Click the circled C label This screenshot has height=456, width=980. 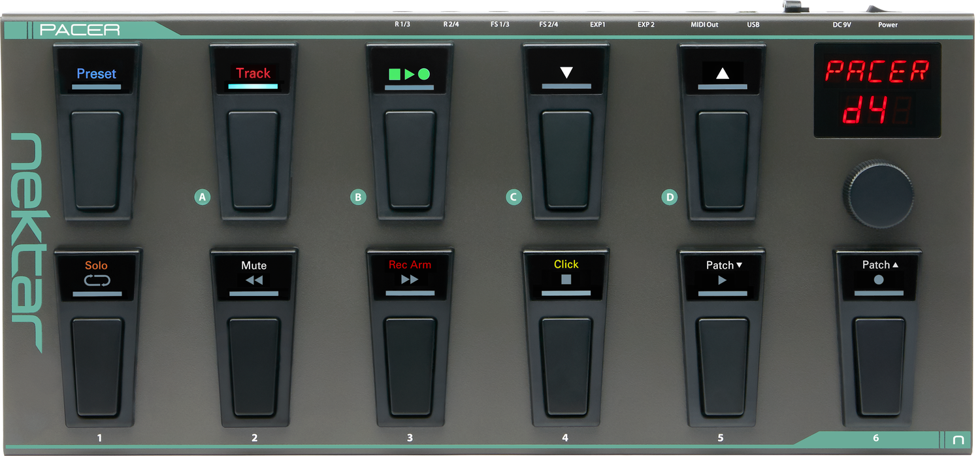pos(514,197)
